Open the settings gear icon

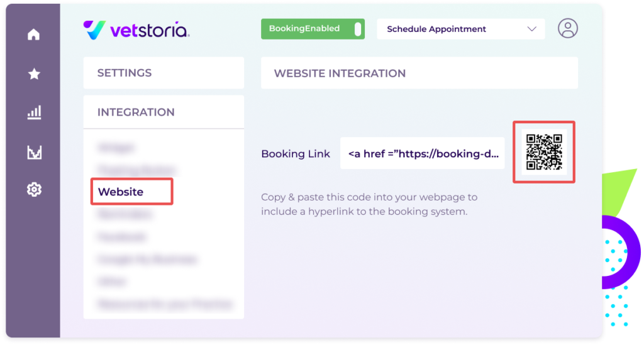(34, 190)
